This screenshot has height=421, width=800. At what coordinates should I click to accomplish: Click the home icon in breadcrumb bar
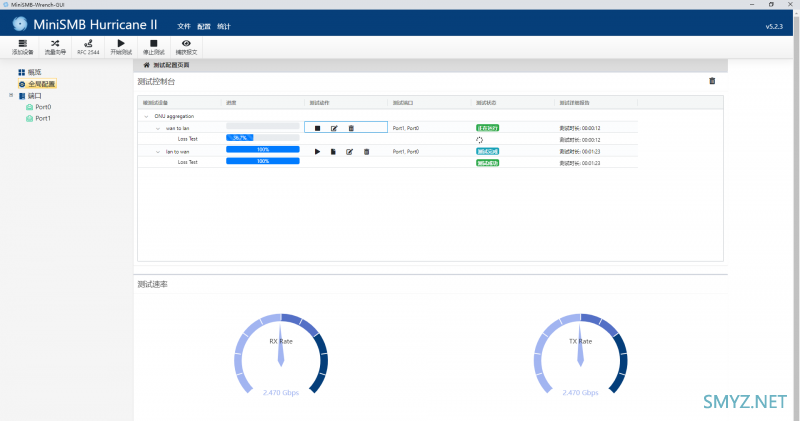(146, 65)
